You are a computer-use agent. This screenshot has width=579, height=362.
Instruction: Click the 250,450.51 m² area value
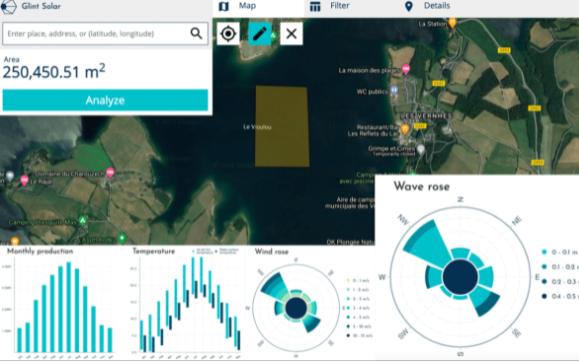[x=54, y=72]
